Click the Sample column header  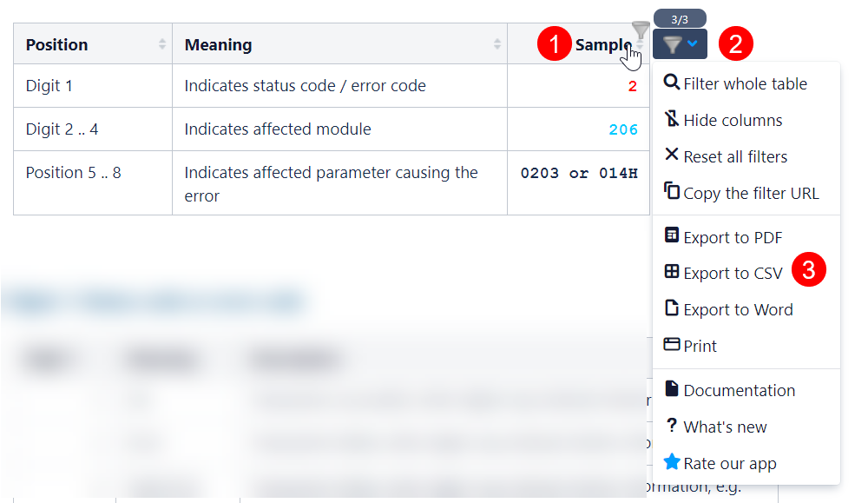point(602,45)
